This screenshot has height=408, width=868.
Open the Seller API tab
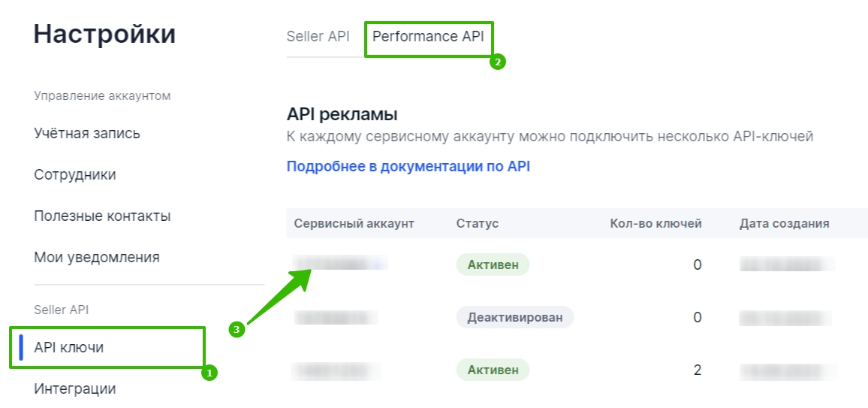318,37
